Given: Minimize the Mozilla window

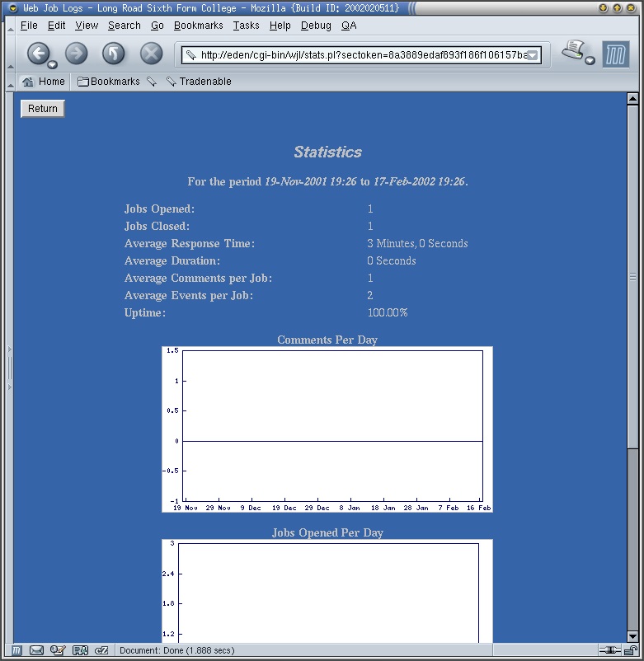Looking at the screenshot, I should [x=604, y=7].
